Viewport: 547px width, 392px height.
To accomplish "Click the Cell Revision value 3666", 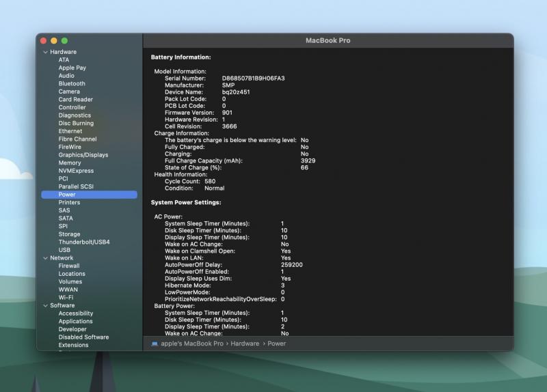I will coord(230,126).
